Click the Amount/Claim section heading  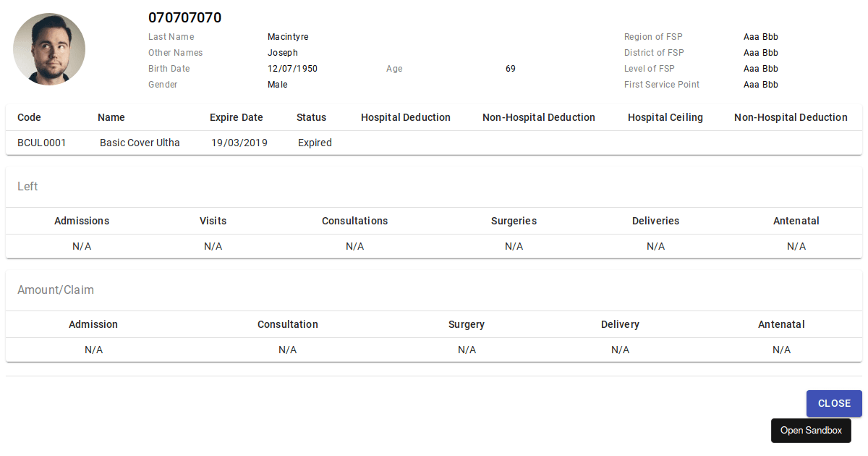pos(56,290)
